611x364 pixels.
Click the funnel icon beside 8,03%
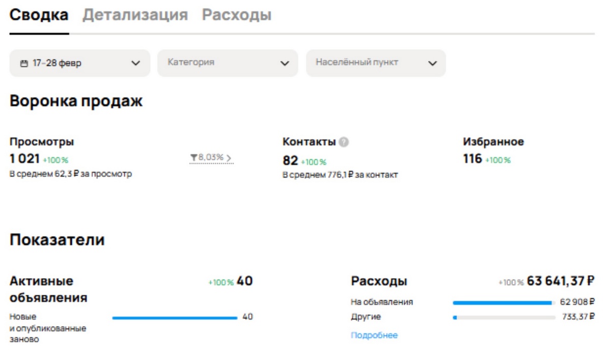coord(193,158)
